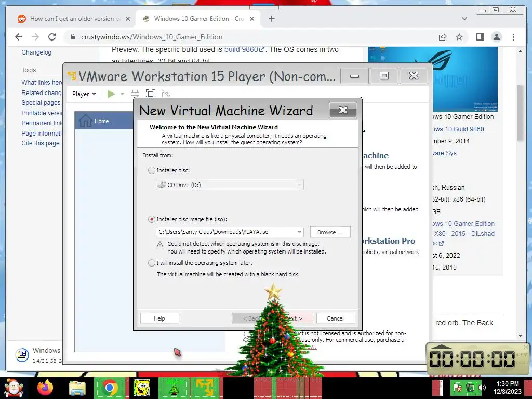Select the Home tab in VMware library

pyautogui.click(x=104, y=121)
